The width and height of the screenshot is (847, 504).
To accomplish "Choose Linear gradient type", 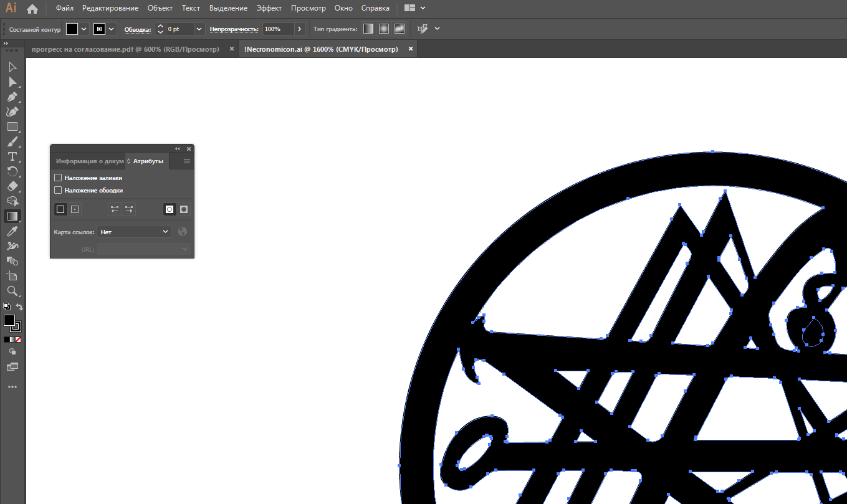I will [368, 29].
